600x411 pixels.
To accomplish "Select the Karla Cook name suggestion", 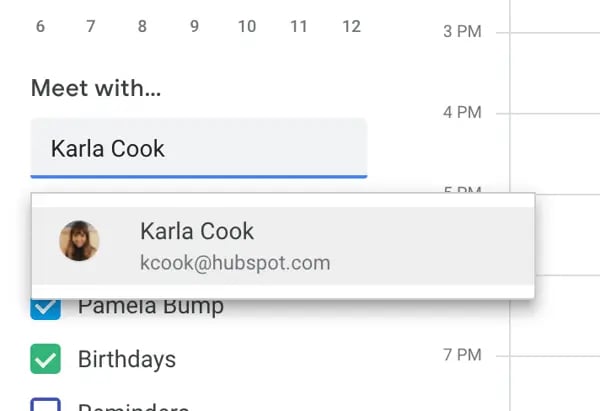I will [197, 232].
